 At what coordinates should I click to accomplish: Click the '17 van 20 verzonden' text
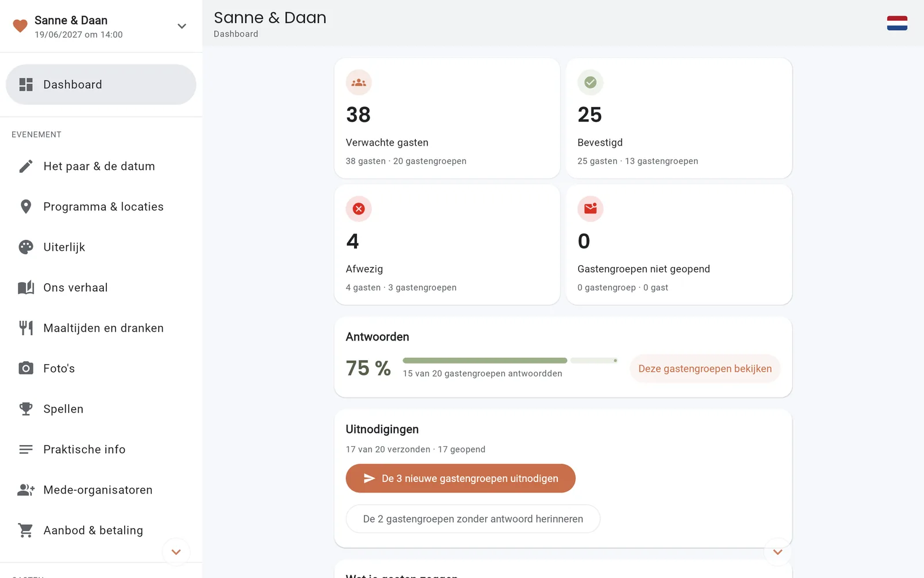point(388,449)
